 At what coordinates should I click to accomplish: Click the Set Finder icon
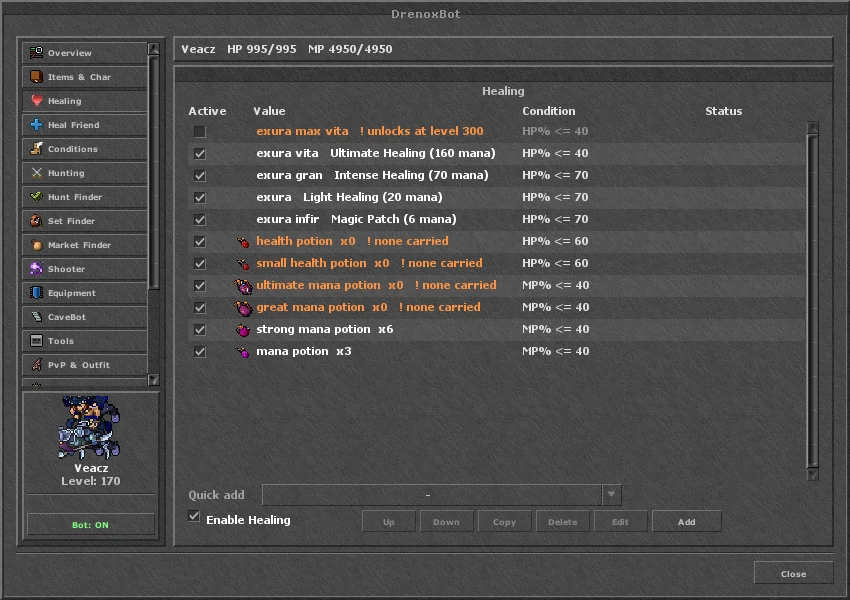36,221
